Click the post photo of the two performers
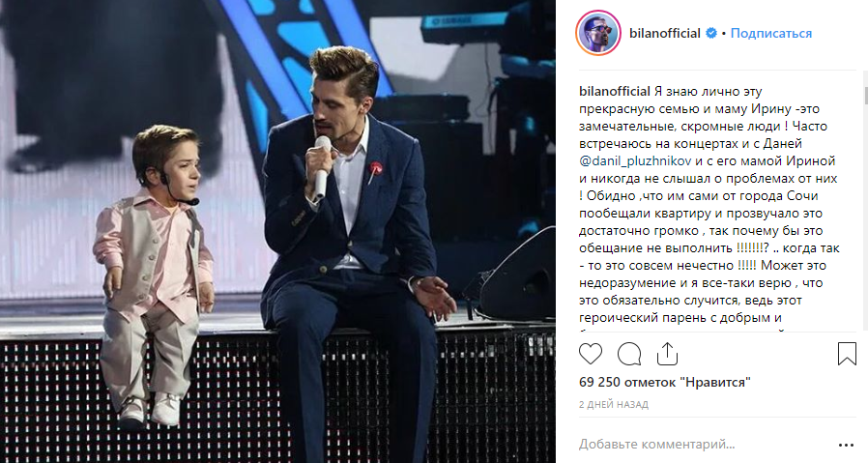This screenshot has width=868, height=463. pos(277,232)
